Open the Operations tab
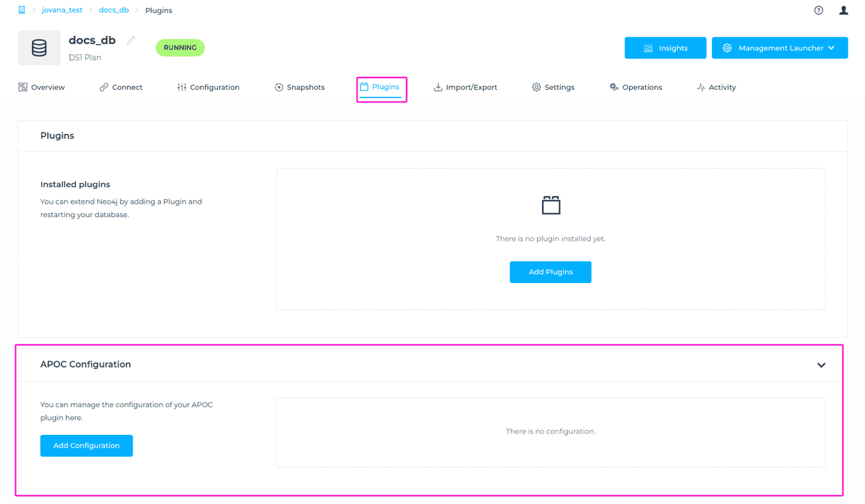This screenshot has width=865, height=504. 636,87
